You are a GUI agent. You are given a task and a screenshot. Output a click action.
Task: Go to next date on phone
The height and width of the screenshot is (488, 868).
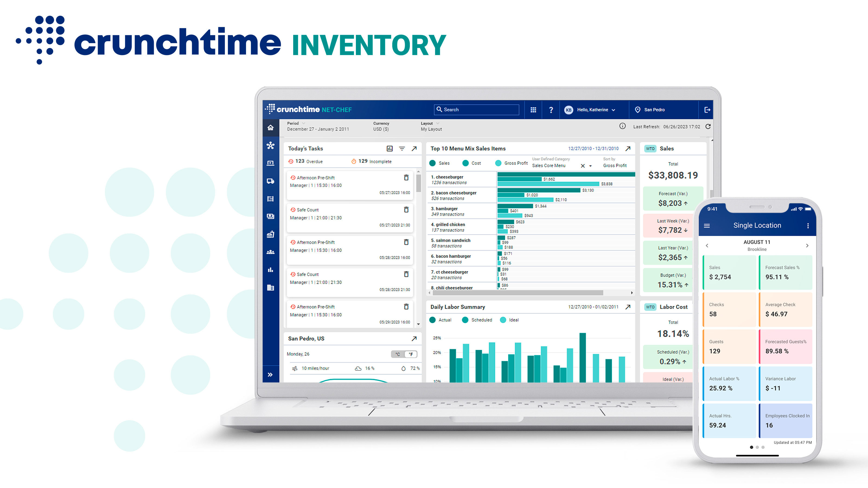(807, 246)
